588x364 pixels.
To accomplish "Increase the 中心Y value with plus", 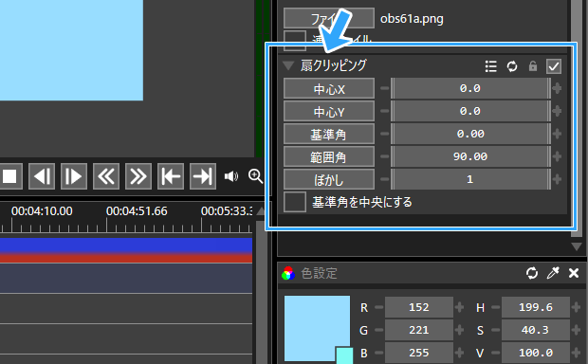I will coord(557,111).
